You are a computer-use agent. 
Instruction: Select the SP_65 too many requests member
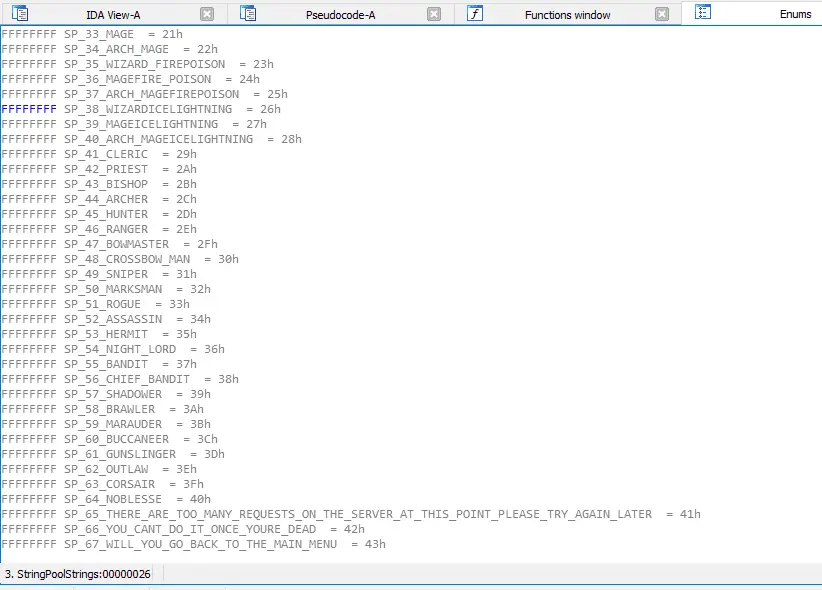pos(358,514)
